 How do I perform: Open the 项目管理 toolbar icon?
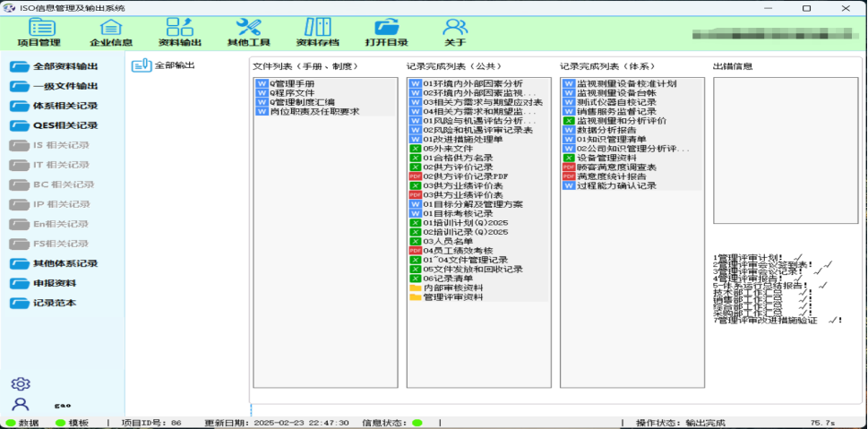40,27
